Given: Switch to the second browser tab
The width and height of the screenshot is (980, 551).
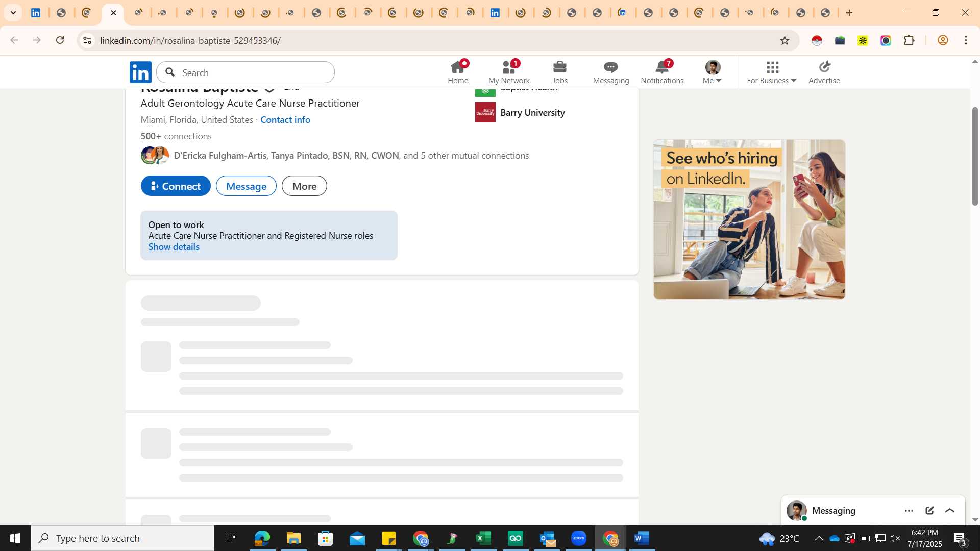Looking at the screenshot, I should 61,13.
